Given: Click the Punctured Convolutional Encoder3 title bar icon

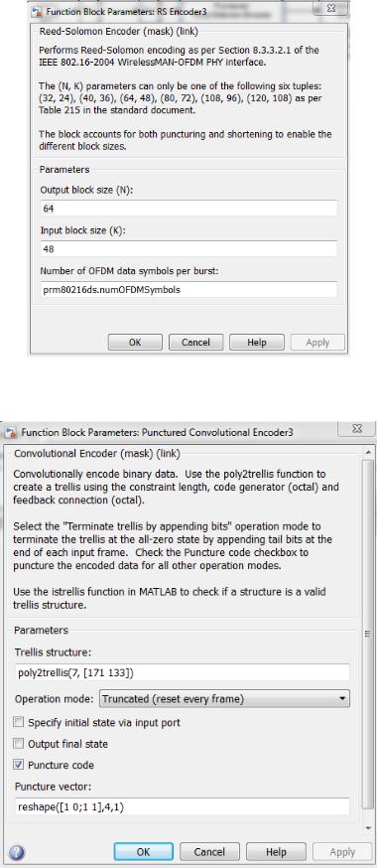Looking at the screenshot, I should pos(11,432).
